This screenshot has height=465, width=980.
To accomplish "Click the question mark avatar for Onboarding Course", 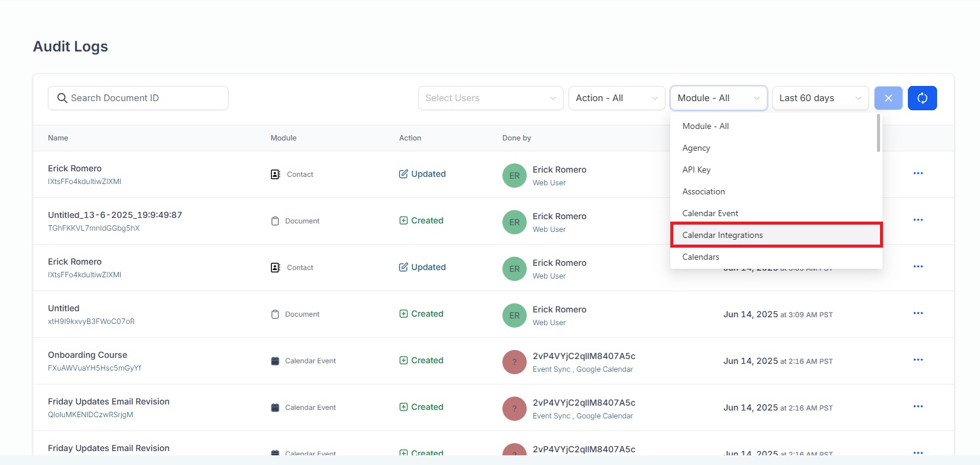I will click(x=514, y=362).
